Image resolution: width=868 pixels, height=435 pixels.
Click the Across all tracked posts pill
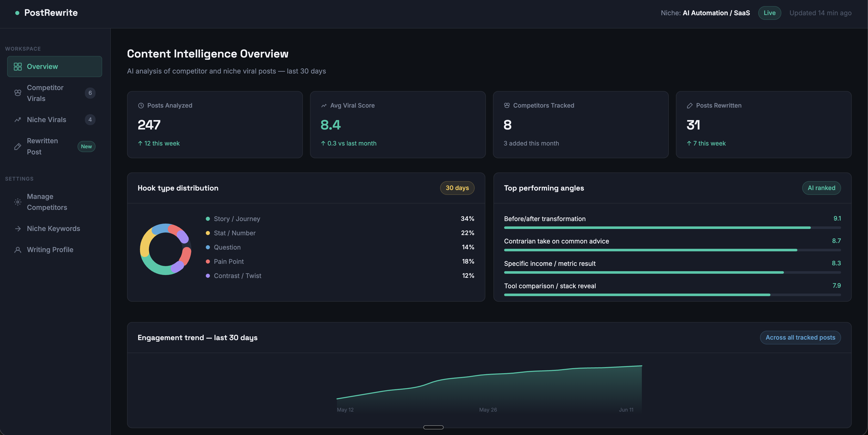pyautogui.click(x=800, y=338)
